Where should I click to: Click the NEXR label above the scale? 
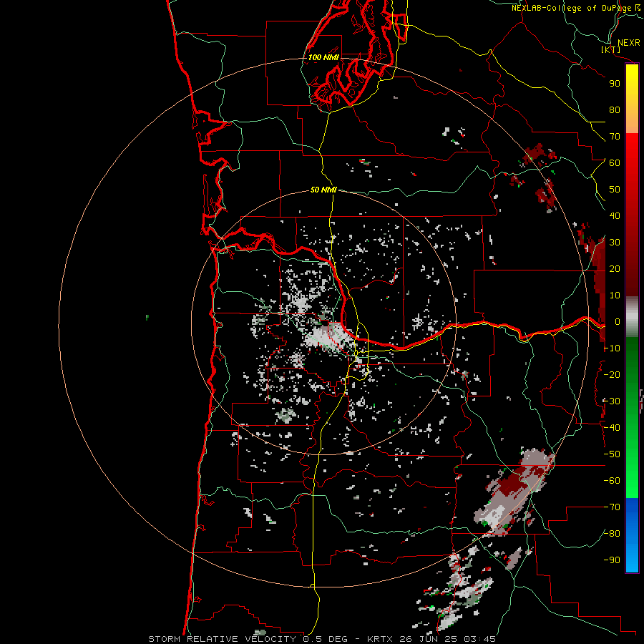tap(628, 43)
